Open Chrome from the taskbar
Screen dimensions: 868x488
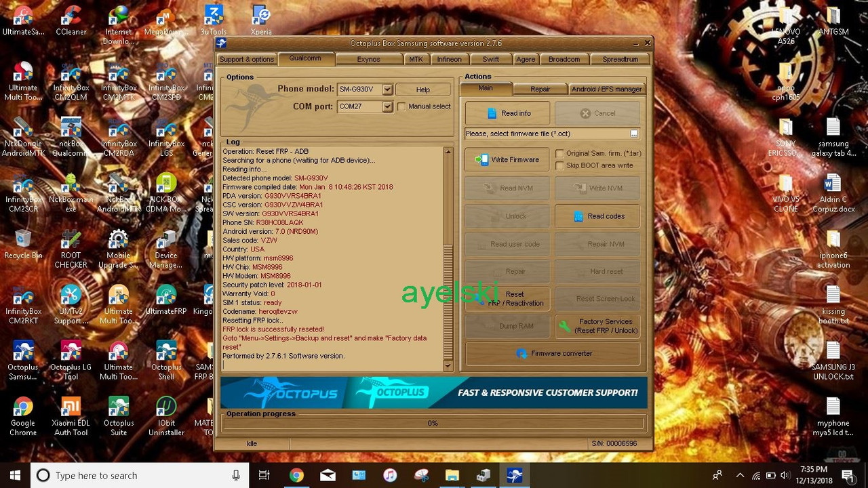(296, 476)
